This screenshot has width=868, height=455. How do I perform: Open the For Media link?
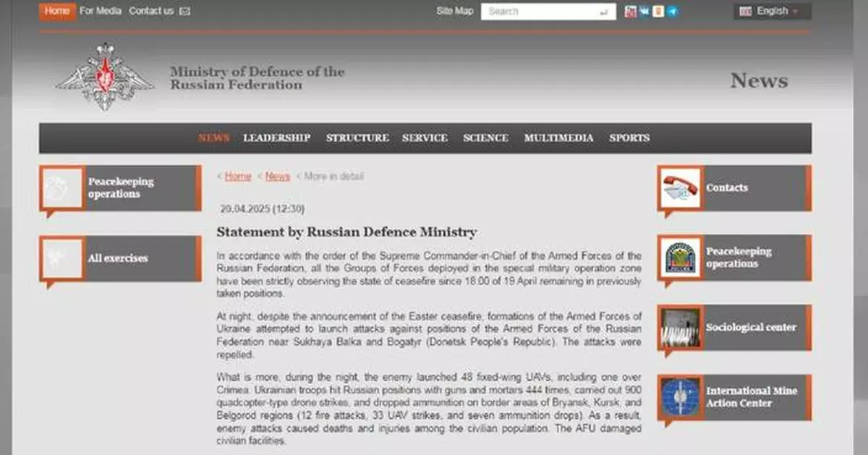(101, 11)
